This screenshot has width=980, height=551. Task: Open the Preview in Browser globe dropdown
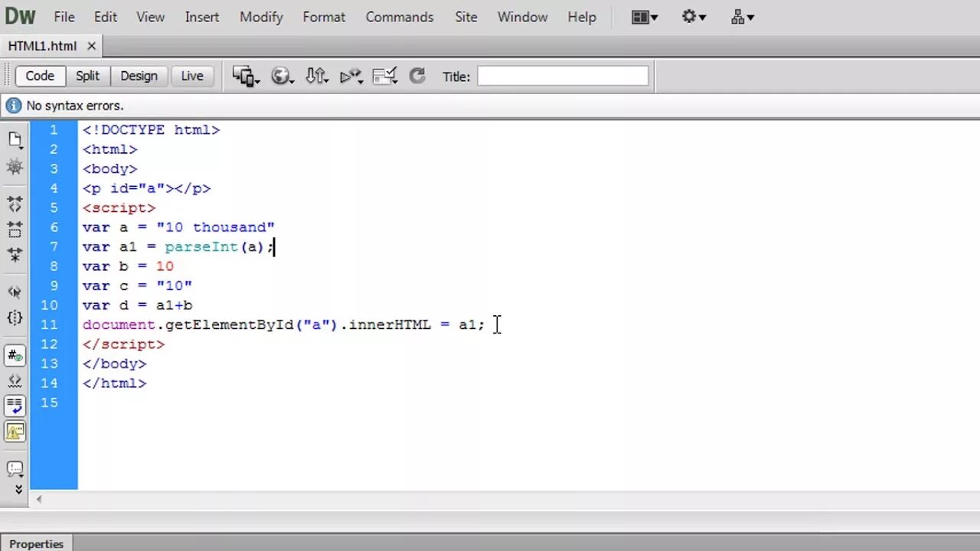click(283, 76)
